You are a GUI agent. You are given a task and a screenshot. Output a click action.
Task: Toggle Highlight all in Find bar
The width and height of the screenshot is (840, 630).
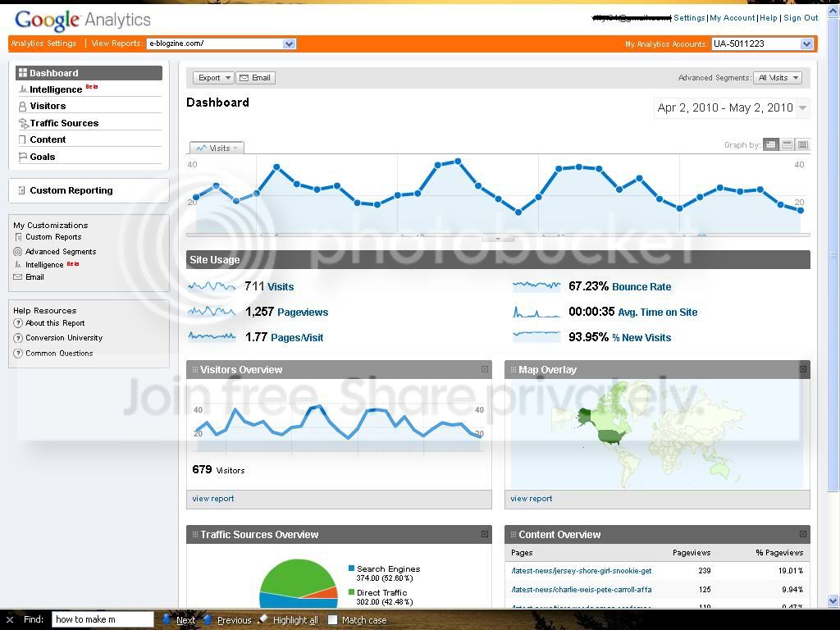[x=288, y=620]
